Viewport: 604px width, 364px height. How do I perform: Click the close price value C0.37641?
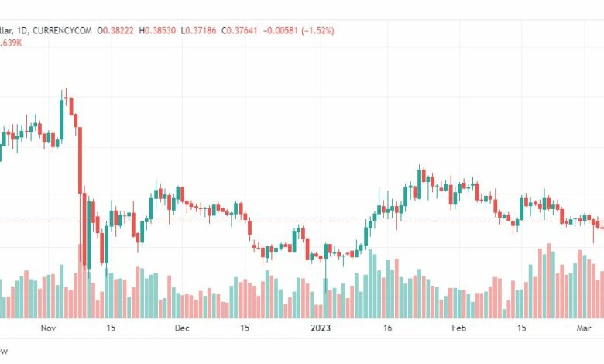[239, 30]
